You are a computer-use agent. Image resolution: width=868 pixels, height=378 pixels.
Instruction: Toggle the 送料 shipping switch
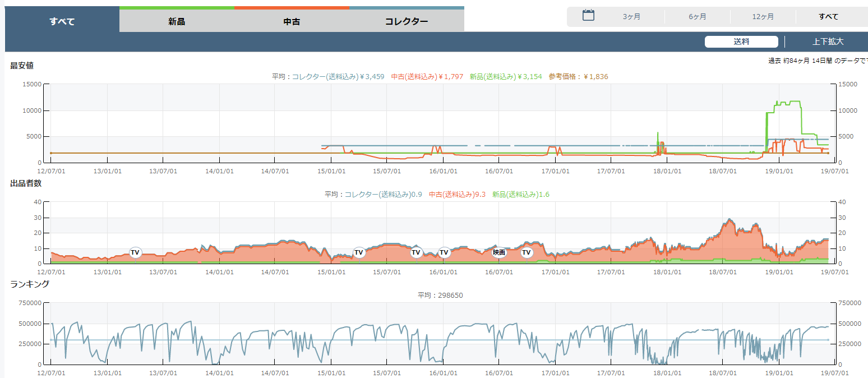tap(741, 42)
